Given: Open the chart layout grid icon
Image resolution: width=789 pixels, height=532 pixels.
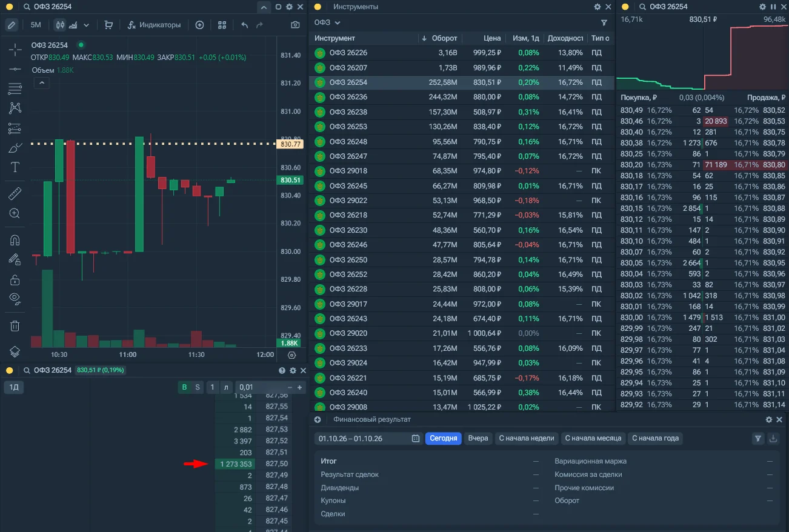Looking at the screenshot, I should (x=222, y=25).
